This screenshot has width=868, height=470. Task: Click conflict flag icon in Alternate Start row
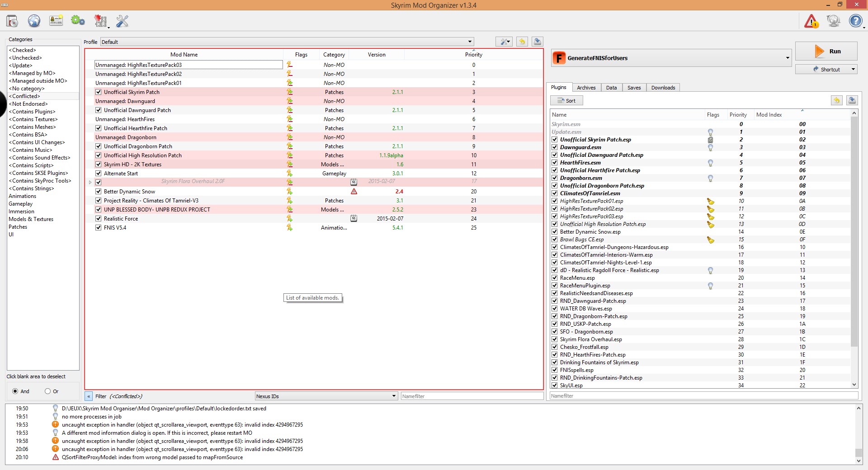pos(289,174)
